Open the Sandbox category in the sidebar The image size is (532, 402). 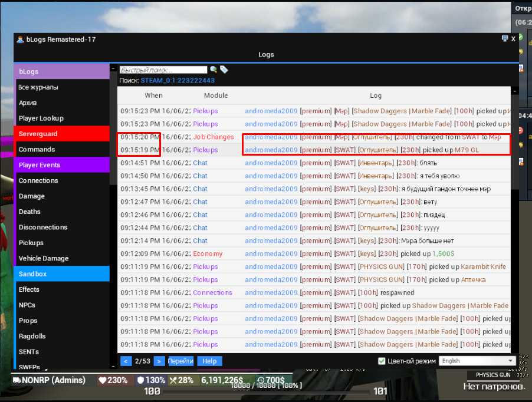(x=61, y=274)
